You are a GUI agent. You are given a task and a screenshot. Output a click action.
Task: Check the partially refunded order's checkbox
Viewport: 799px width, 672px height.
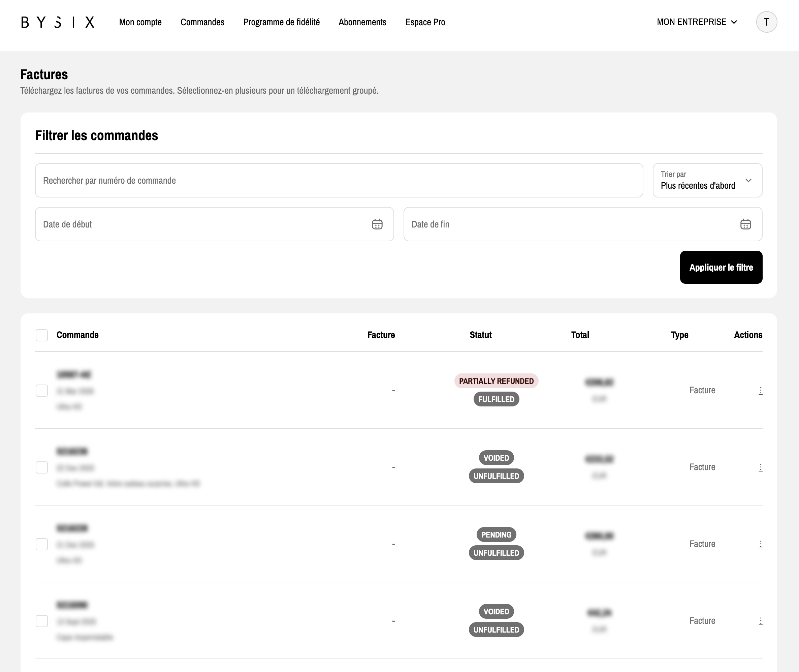point(42,391)
